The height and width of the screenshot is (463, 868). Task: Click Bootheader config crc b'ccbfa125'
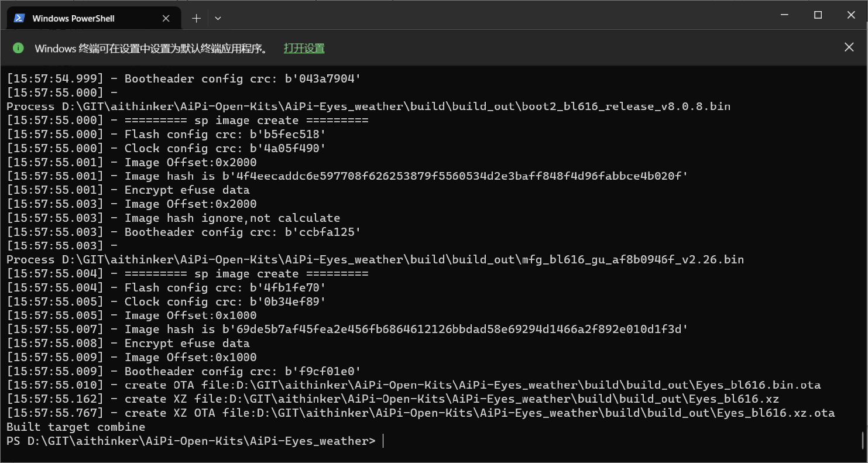tap(242, 232)
